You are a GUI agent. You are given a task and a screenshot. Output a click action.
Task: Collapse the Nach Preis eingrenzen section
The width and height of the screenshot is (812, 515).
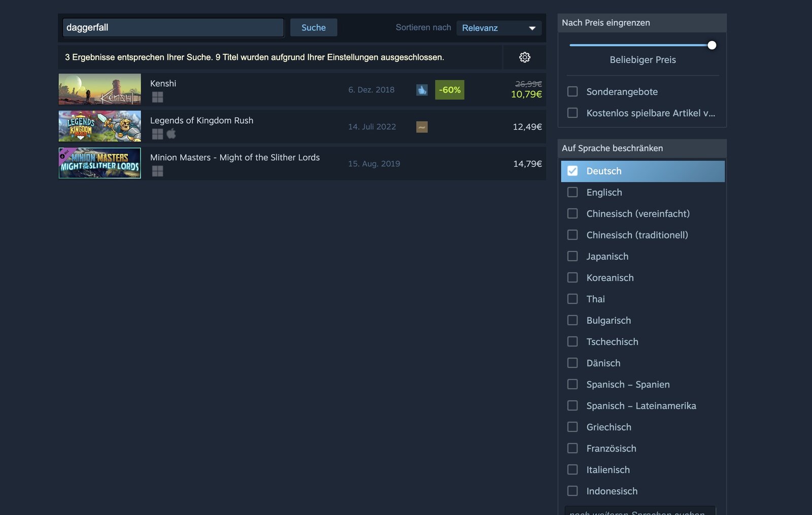coord(642,23)
